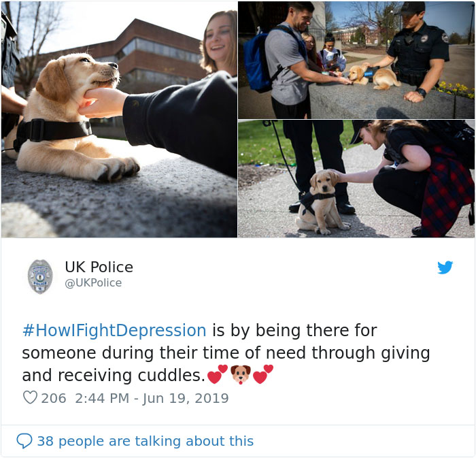
Task: Click the puppy sitting on the sidewalk
Action: tap(320, 202)
